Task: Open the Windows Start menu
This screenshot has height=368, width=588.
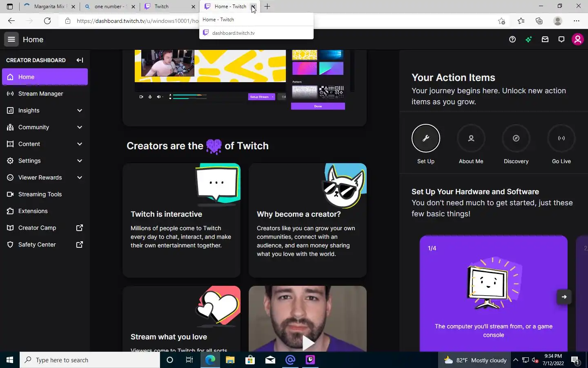Action: coord(10,360)
